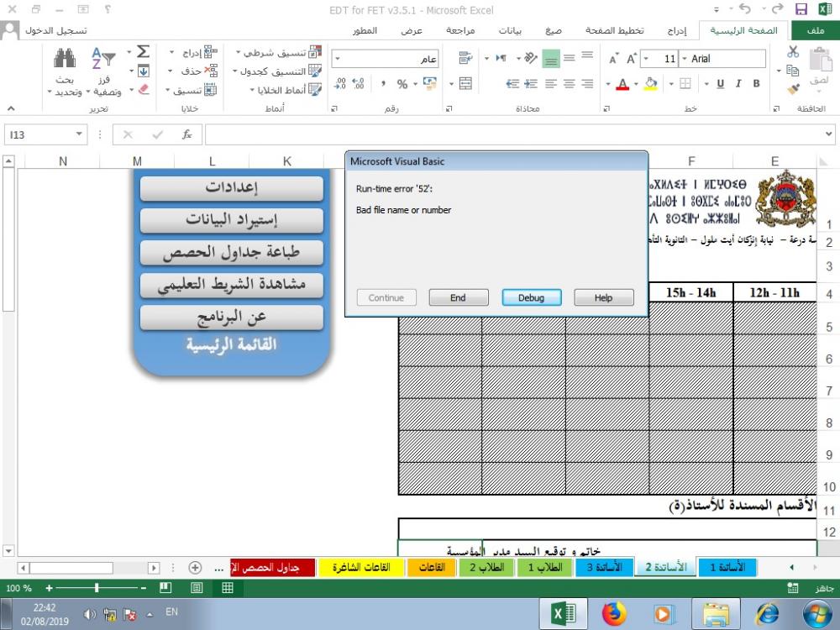
Task: Click the Cut scissors icon
Action: click(793, 52)
